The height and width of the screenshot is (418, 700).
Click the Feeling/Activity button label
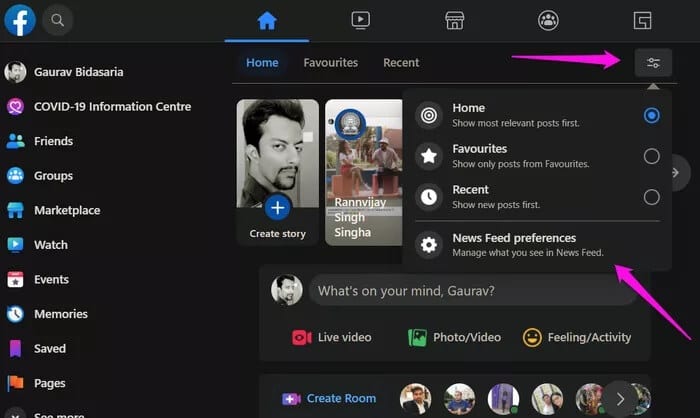coord(589,338)
